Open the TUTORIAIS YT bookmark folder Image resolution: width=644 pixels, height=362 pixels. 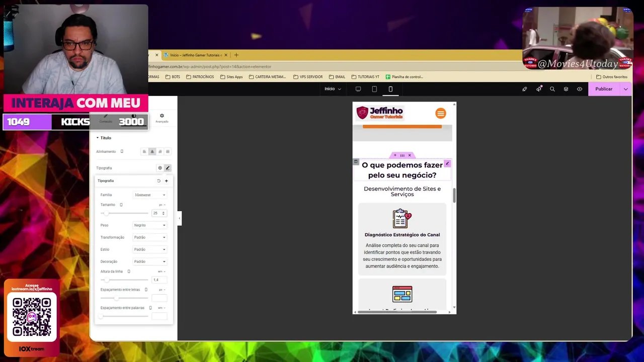(365, 77)
